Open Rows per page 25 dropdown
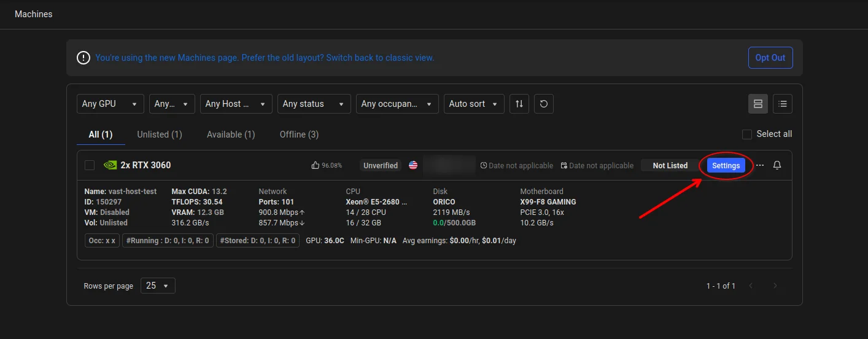 158,286
